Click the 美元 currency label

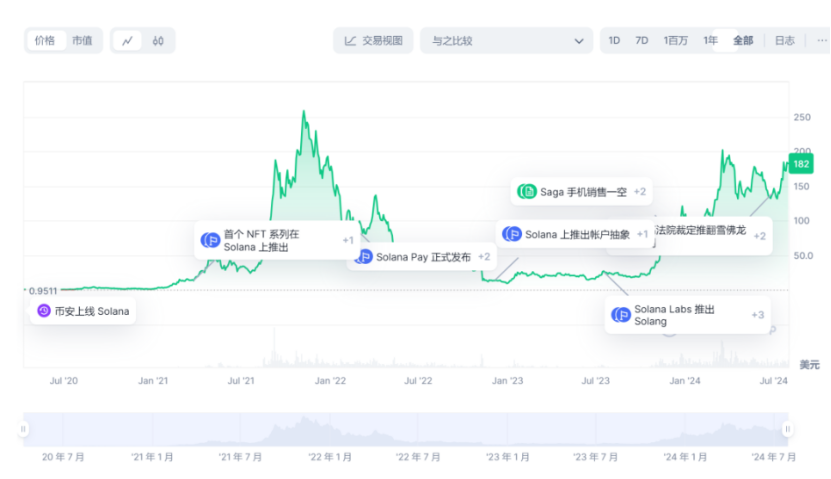[x=809, y=365]
